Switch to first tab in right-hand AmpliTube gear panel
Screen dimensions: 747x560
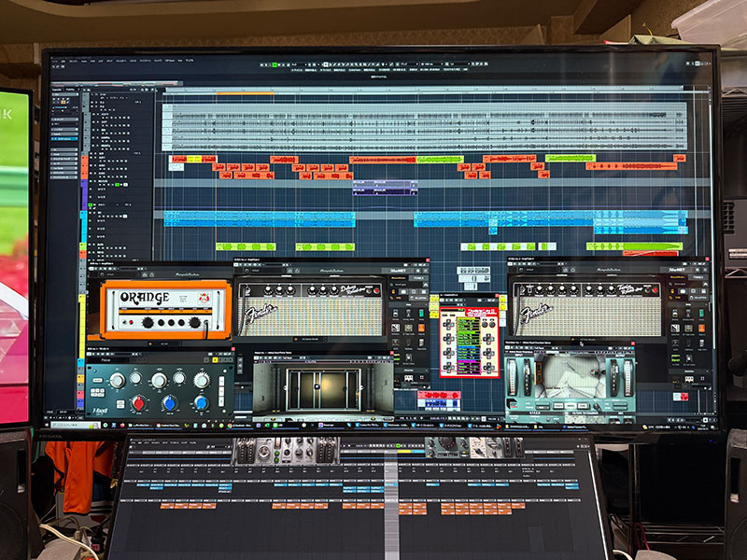[x=678, y=277]
